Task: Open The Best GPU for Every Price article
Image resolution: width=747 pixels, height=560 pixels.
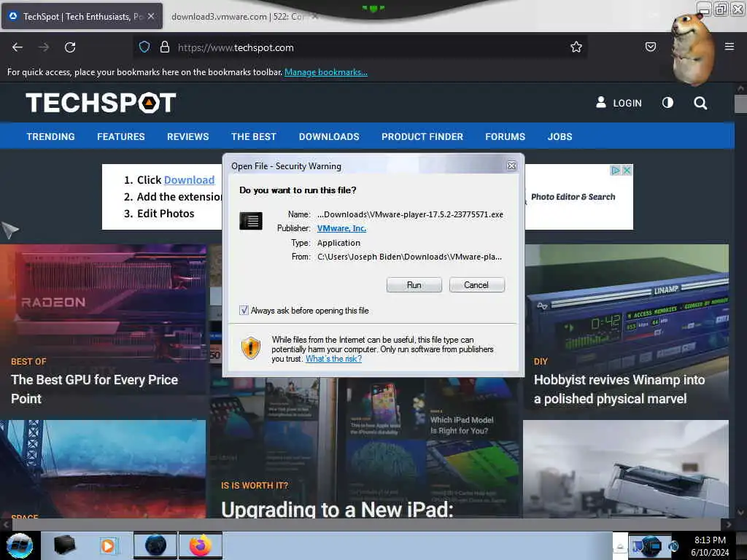Action: point(94,389)
